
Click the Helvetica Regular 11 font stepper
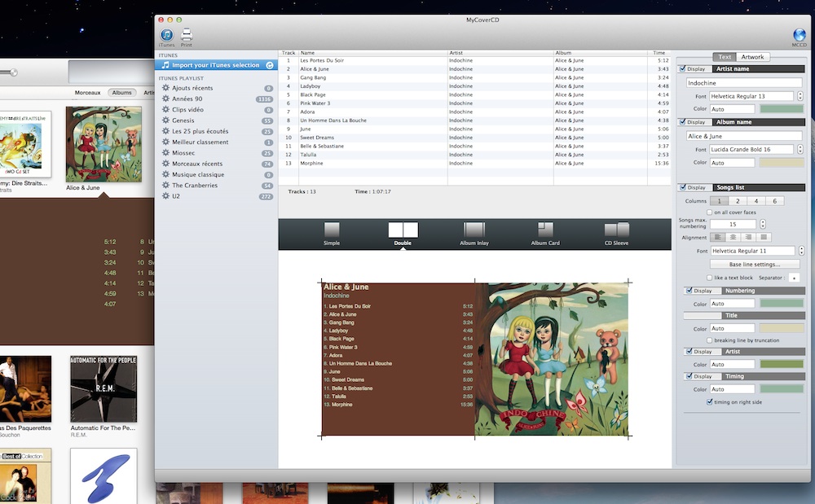coord(801,251)
